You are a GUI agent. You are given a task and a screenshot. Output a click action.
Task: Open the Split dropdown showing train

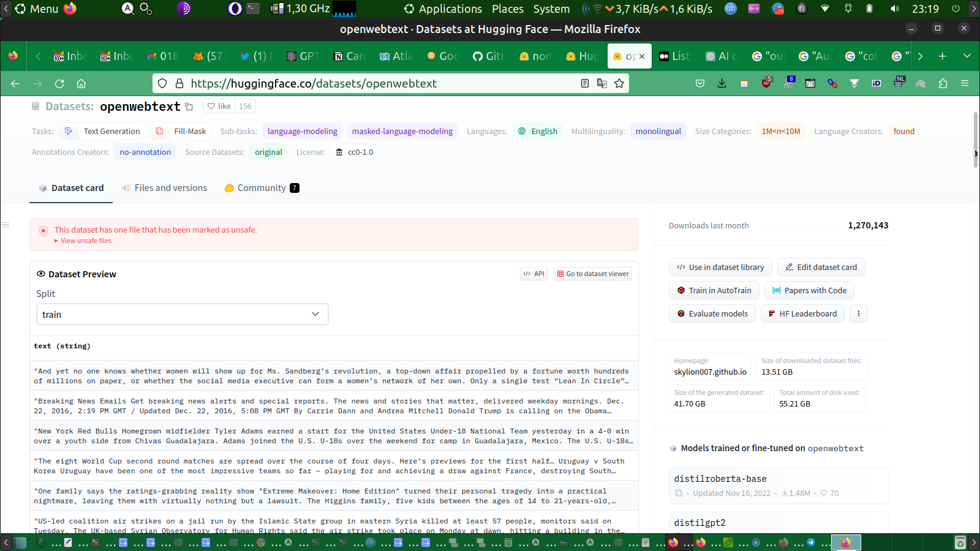183,314
